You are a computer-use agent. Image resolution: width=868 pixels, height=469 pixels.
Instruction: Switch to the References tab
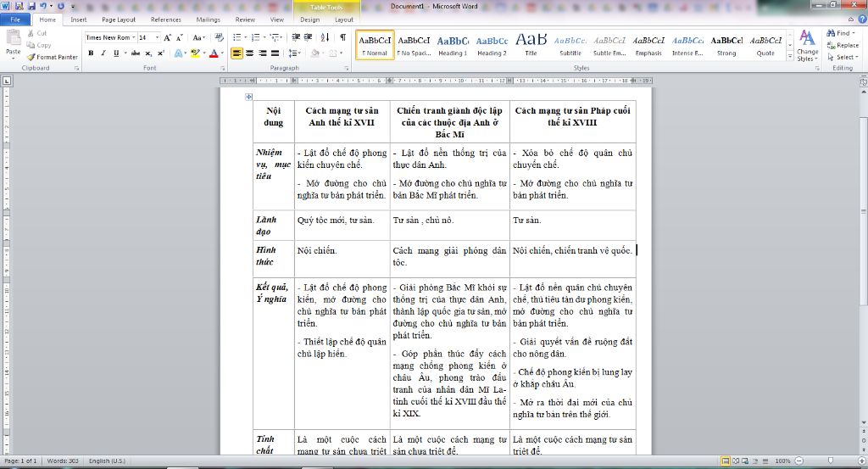coord(165,20)
